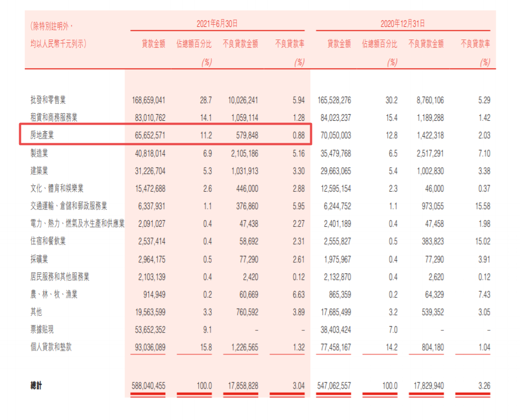
Task: Select the 住宿和餐飲業 row label
Action: [x=48, y=242]
